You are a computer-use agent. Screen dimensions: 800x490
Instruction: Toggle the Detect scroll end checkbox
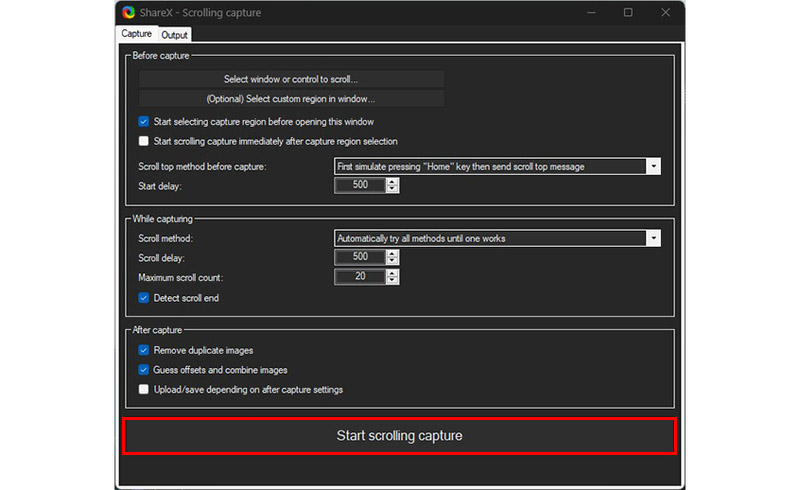pyautogui.click(x=144, y=298)
